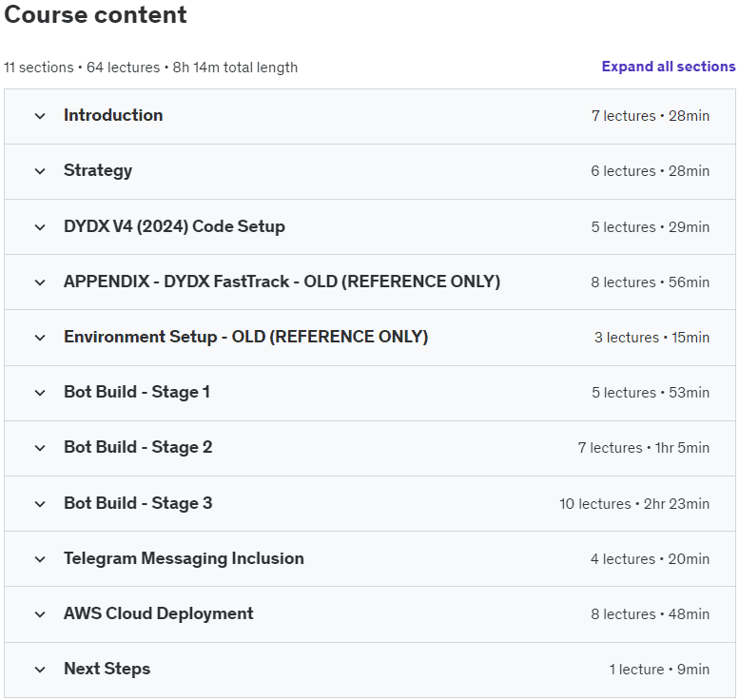The height and width of the screenshot is (700, 739).
Task: Expand the Introduction section chevron
Action: 40,116
